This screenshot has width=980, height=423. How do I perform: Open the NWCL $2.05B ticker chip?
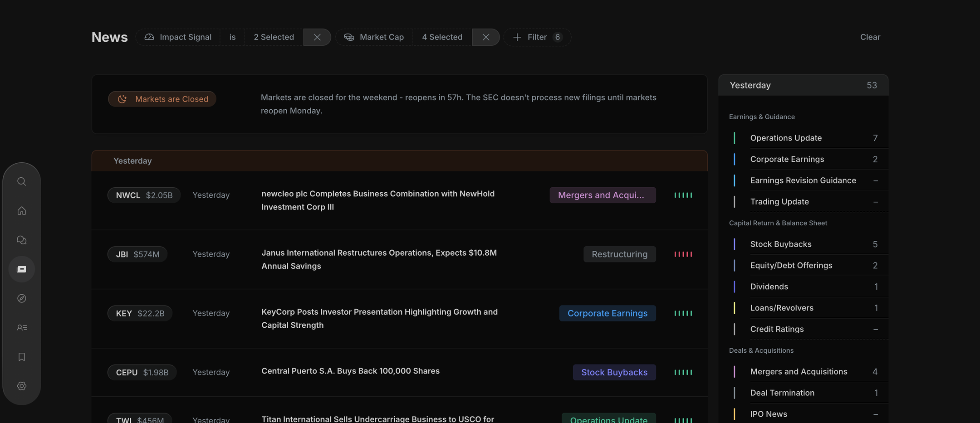(x=144, y=195)
